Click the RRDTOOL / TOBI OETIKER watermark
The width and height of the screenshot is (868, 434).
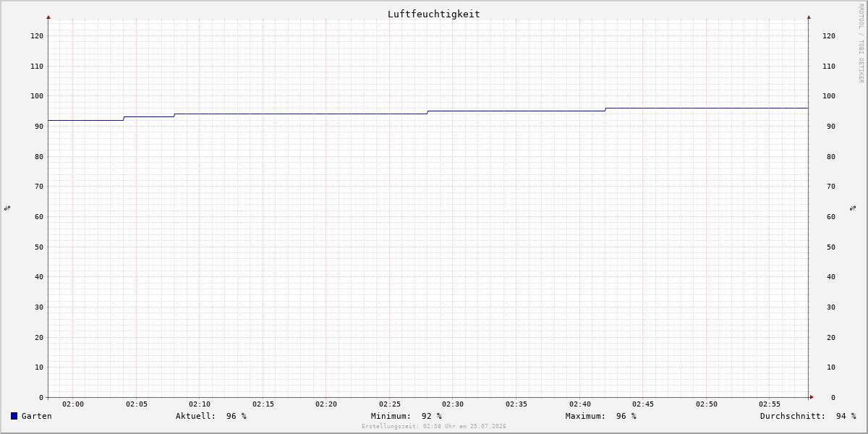coord(861,43)
